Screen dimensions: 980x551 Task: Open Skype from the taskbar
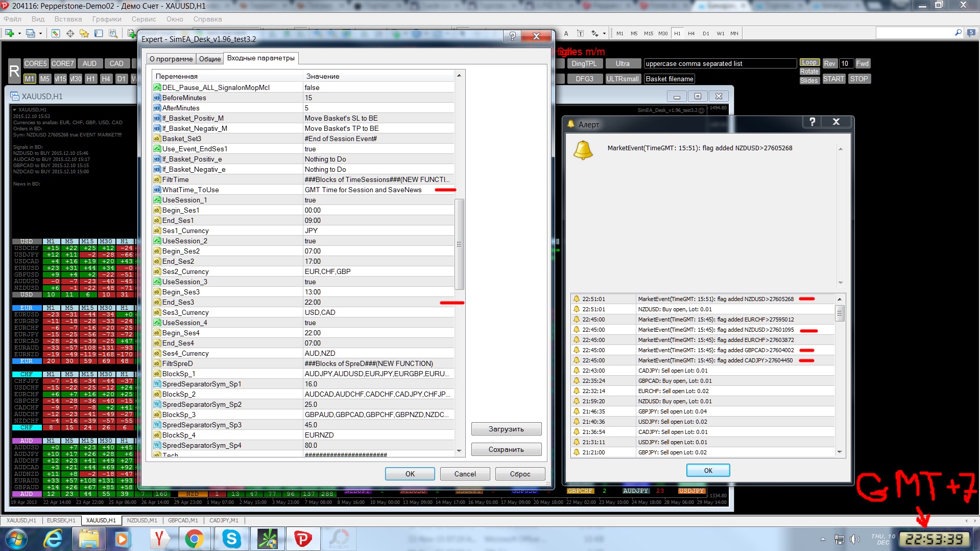(x=231, y=539)
